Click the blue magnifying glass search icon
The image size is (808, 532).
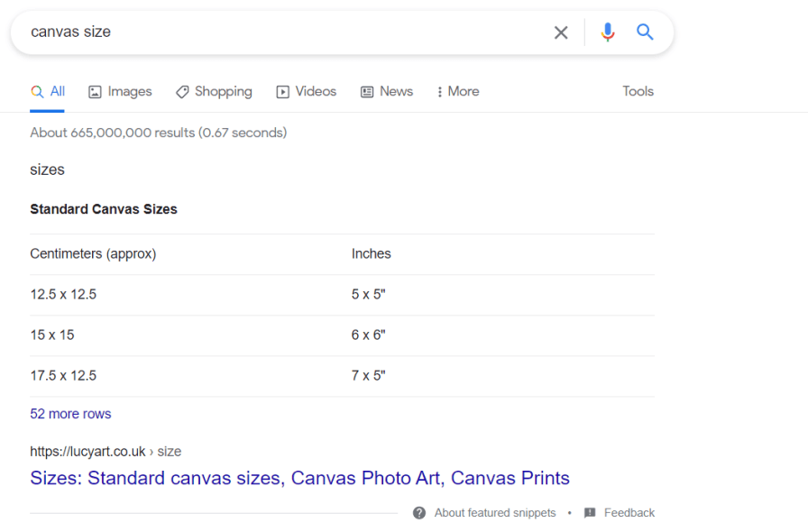pyautogui.click(x=645, y=32)
